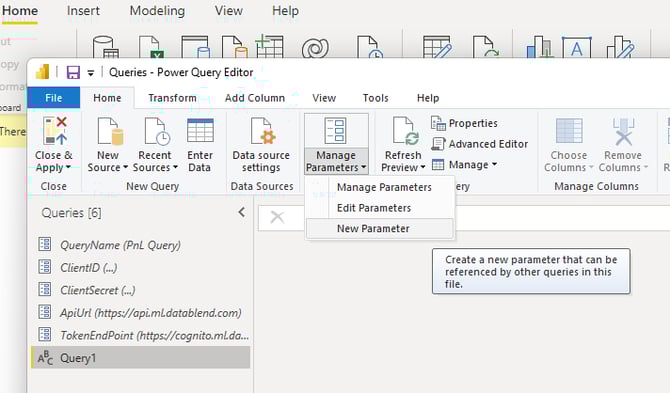Open the Add Column tab
The height and width of the screenshot is (393, 670).
pos(255,98)
